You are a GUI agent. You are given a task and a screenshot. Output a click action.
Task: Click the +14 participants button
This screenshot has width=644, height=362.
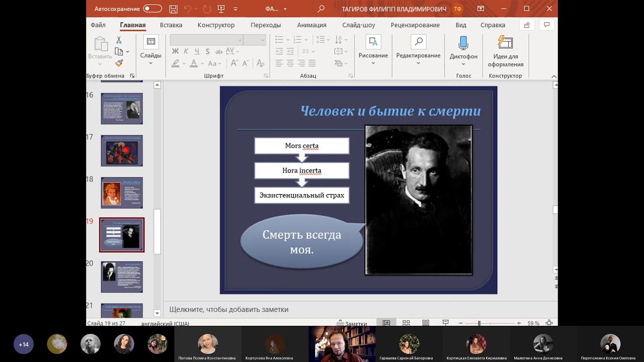24,344
